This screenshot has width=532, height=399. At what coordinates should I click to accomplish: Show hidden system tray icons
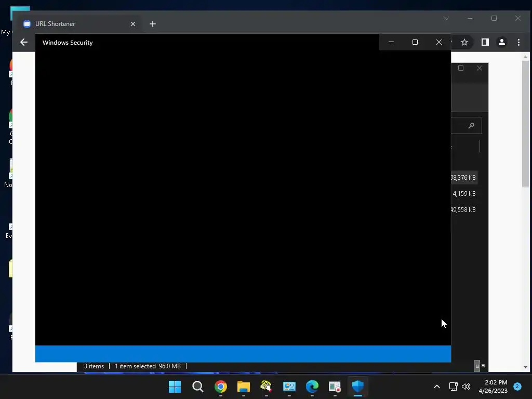pos(437,387)
